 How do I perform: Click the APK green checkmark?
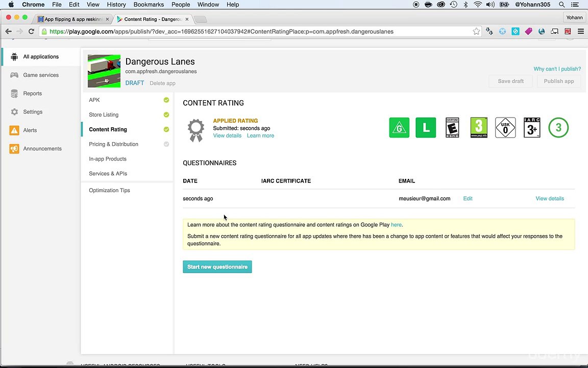click(166, 100)
